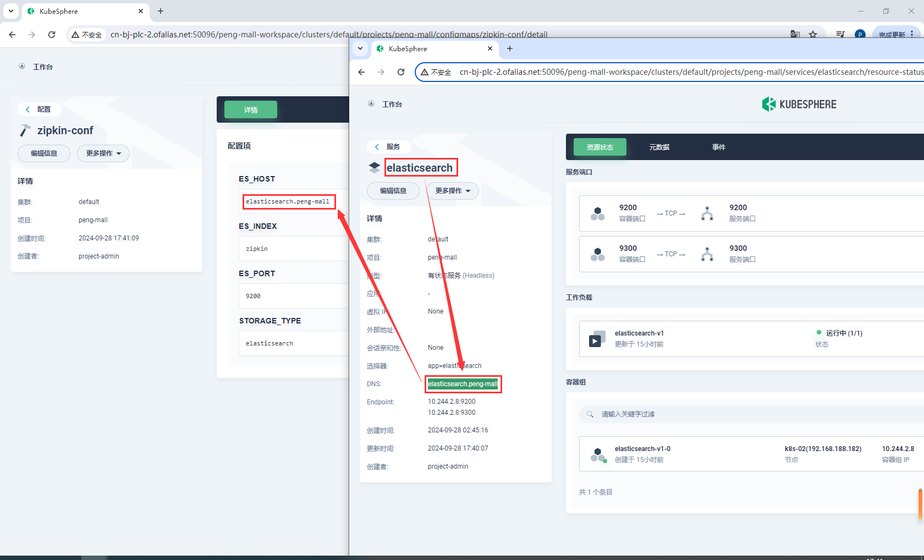Click the zipkin-conf hammer icon
Viewport: 924px width, 560px height.
tap(25, 130)
